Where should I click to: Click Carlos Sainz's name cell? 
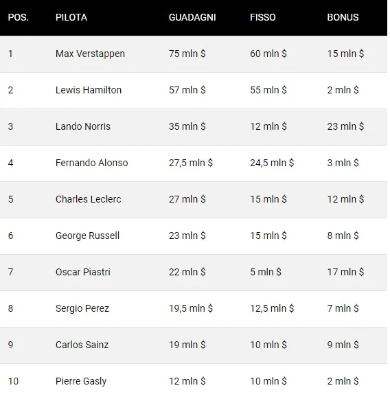(82, 345)
